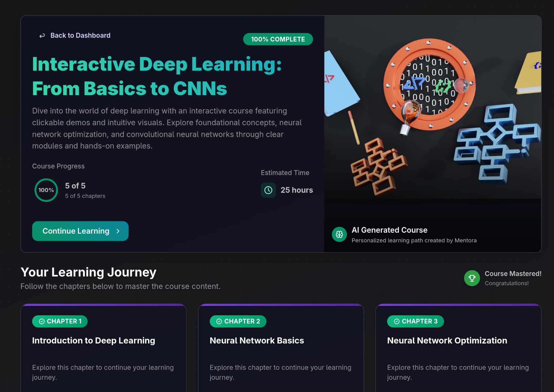Click the 'Congratulations!' text
Screen dimensions: 554x392
[507, 283]
